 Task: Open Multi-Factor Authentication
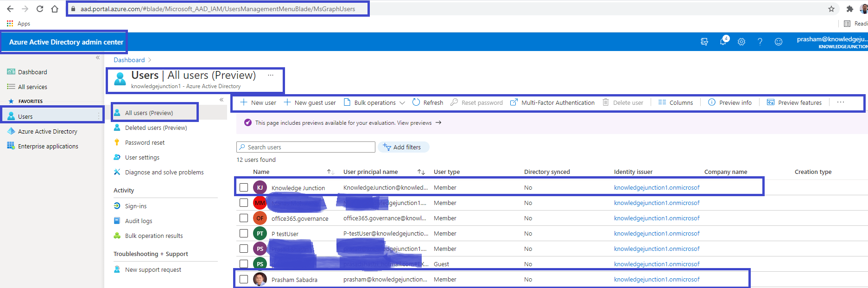pyautogui.click(x=552, y=102)
